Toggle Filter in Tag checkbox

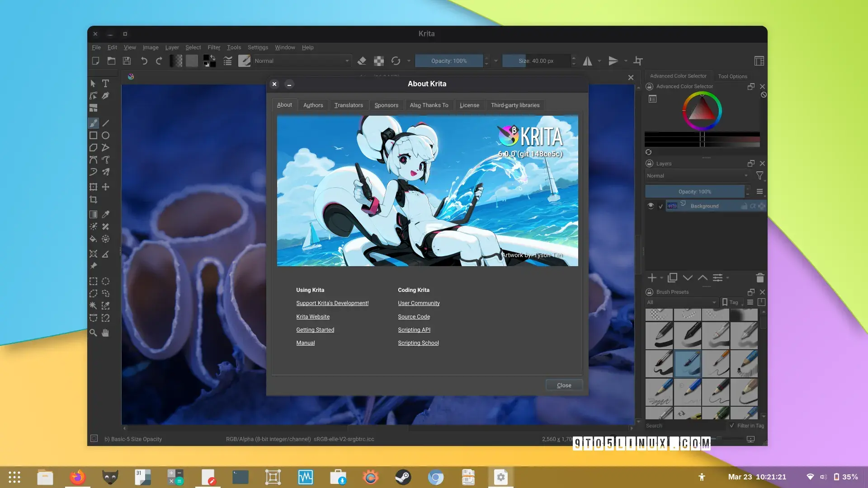(732, 426)
